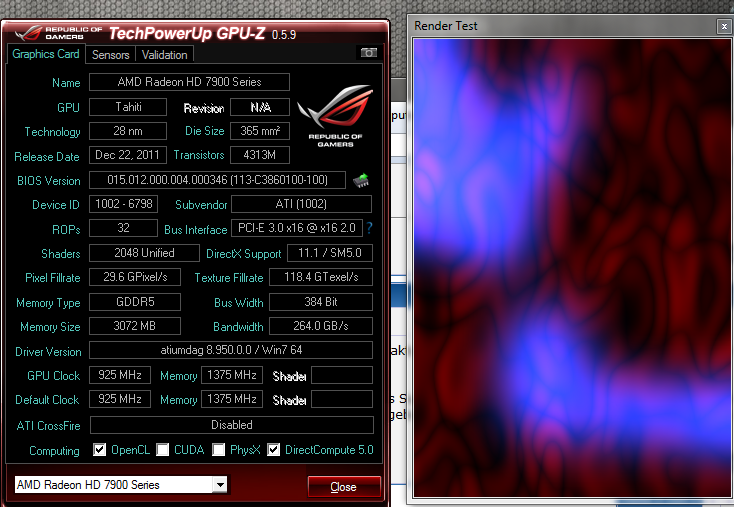The height and width of the screenshot is (507, 734).
Task: Click the Memory Type field GDDR5
Action: point(135,302)
